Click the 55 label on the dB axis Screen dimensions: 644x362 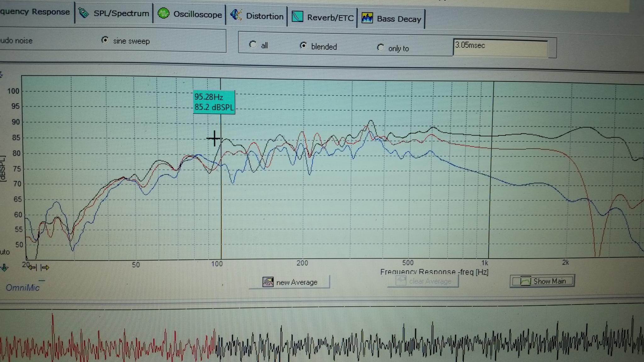tap(19, 230)
